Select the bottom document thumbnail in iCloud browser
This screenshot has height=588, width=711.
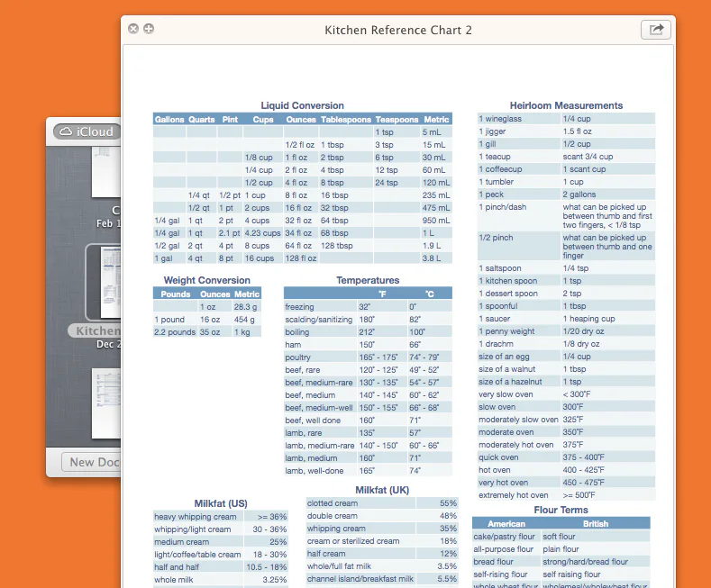tap(106, 403)
